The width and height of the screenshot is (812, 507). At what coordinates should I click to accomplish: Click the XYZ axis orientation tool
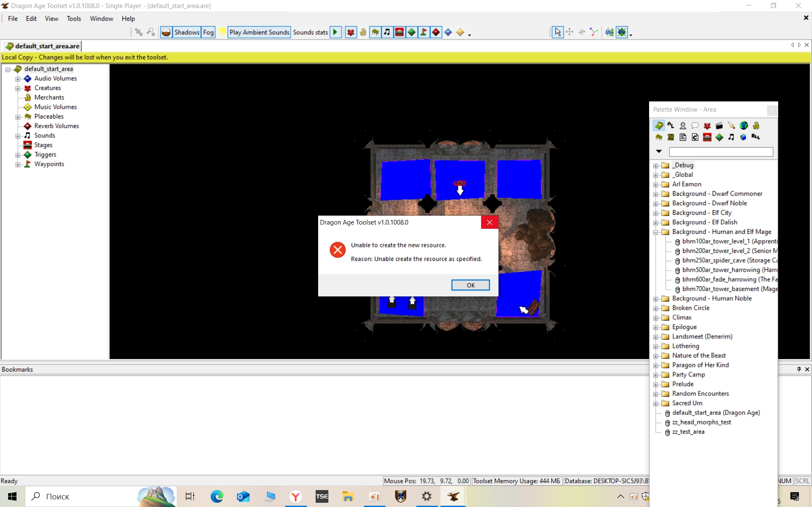coord(594,32)
